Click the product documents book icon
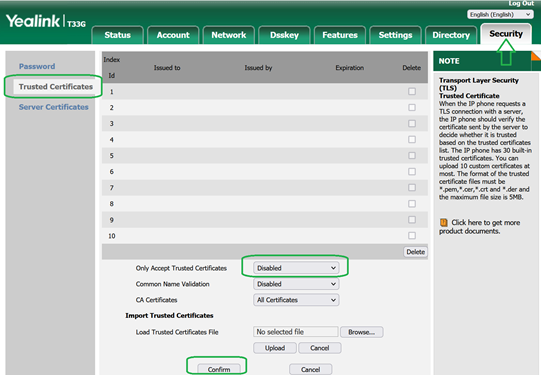This screenshot has width=541, height=375. [x=444, y=223]
